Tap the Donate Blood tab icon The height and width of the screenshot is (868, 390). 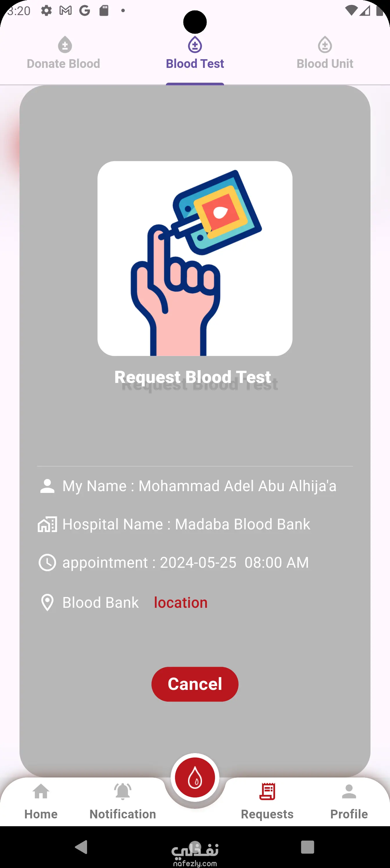[x=65, y=45]
